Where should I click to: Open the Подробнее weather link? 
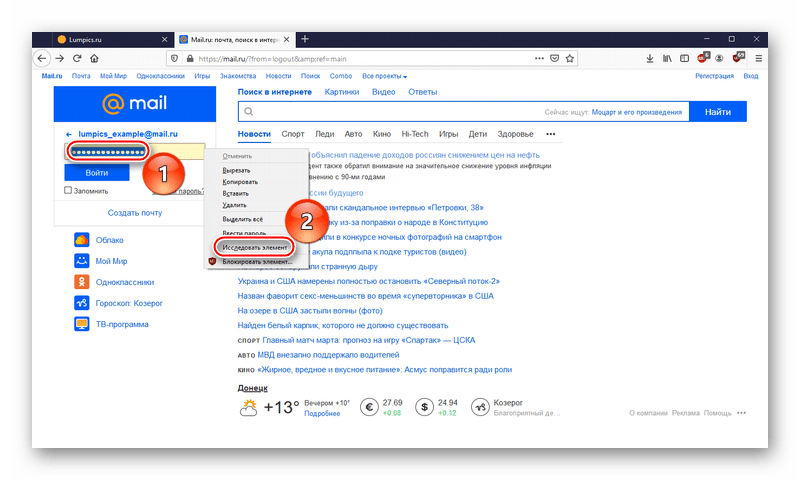pyautogui.click(x=322, y=414)
